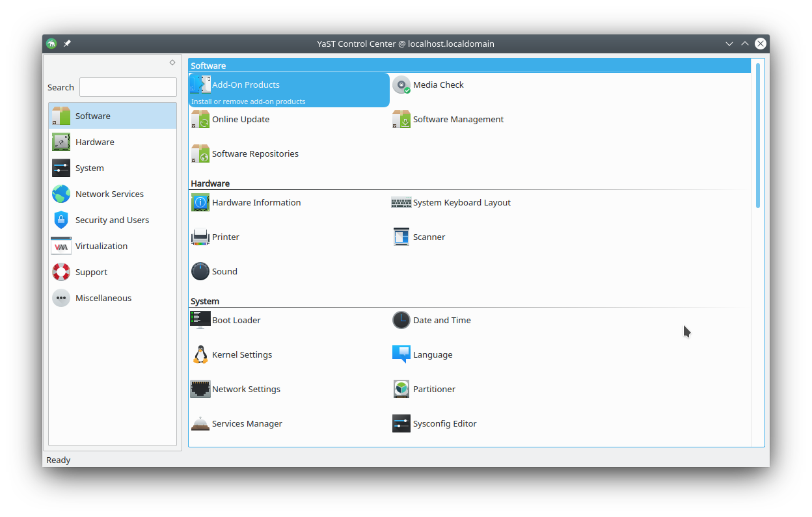812x517 pixels.
Task: Click the Kernel Settings penguin icon
Action: coord(200,355)
